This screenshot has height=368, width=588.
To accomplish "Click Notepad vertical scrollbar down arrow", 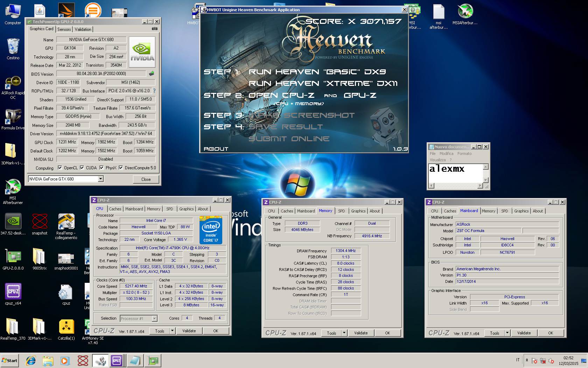I will (486, 180).
